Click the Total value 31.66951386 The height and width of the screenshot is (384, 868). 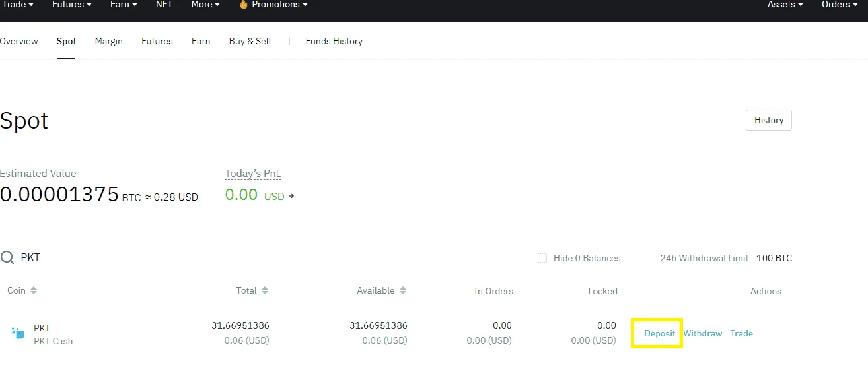pyautogui.click(x=240, y=325)
